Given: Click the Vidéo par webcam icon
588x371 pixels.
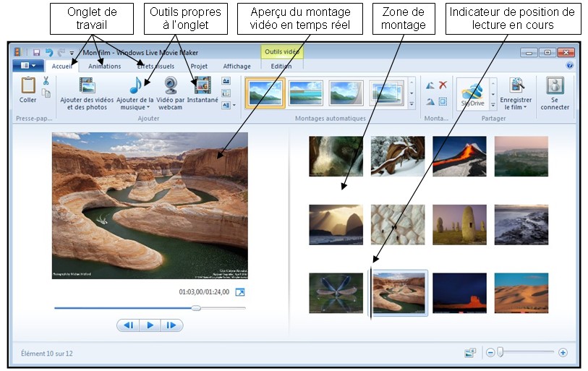Looking at the screenshot, I should [171, 86].
